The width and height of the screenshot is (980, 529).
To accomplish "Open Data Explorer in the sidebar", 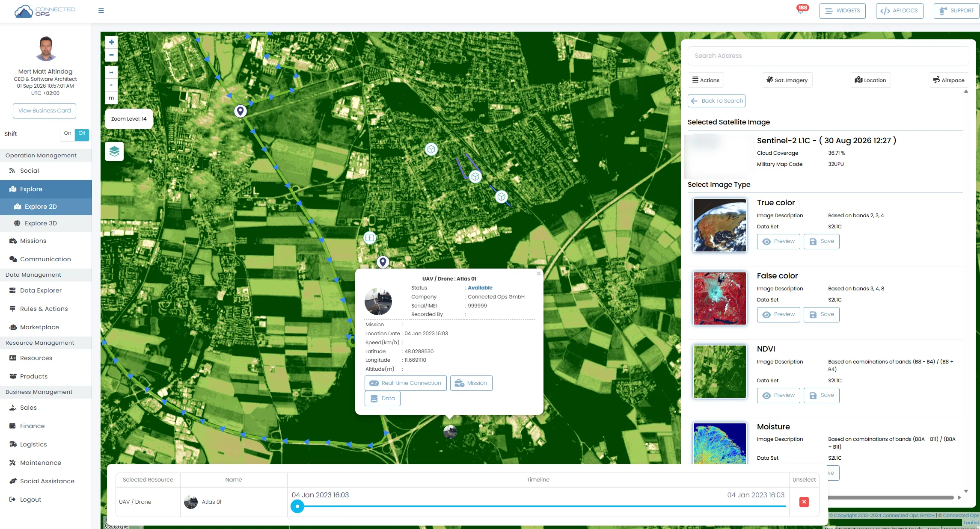I will (46, 290).
